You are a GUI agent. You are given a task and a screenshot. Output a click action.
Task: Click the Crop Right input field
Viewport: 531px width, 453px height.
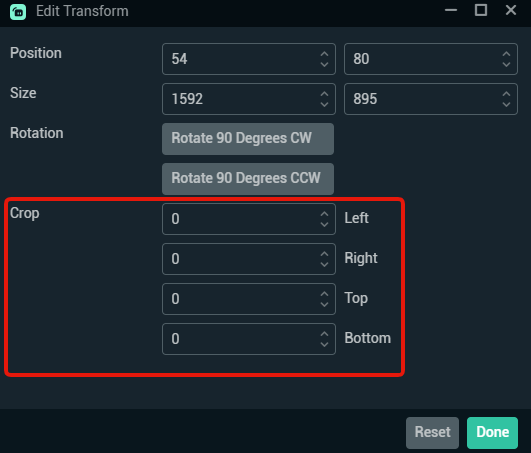[249, 259]
